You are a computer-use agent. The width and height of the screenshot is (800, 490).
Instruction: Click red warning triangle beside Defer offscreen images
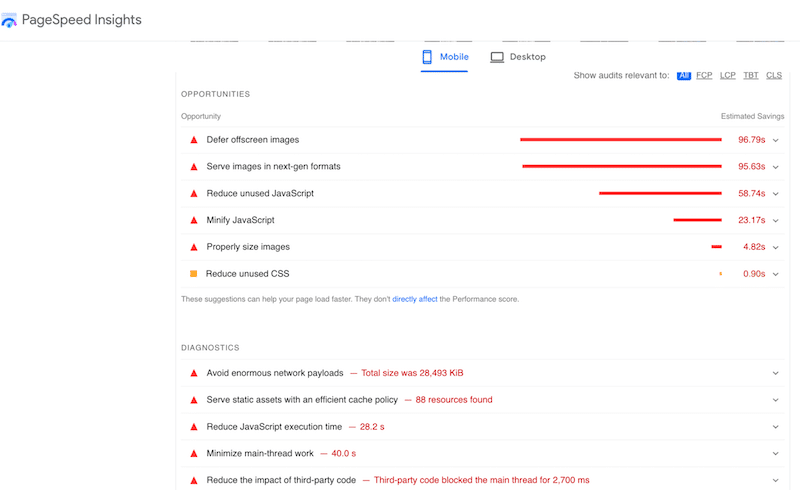194,140
